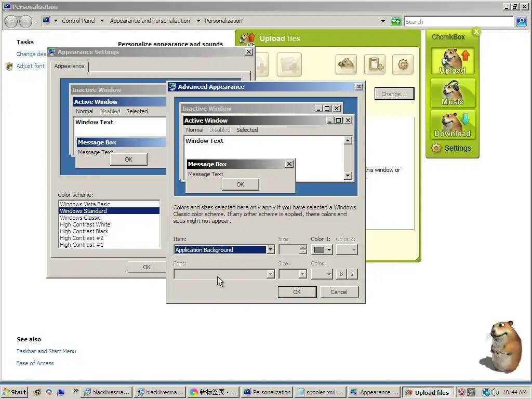Open Taskbar and Start Menu link
This screenshot has width=532, height=399.
pyautogui.click(x=46, y=351)
